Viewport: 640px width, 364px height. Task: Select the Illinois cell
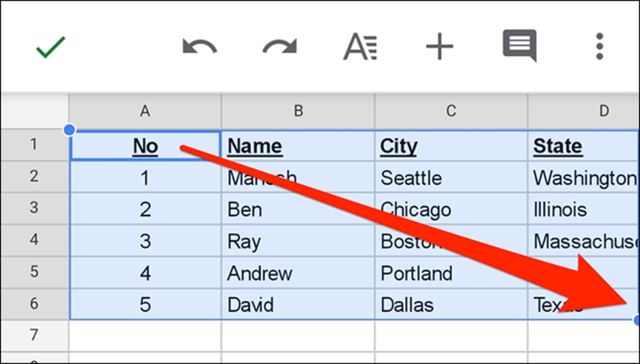click(x=584, y=209)
